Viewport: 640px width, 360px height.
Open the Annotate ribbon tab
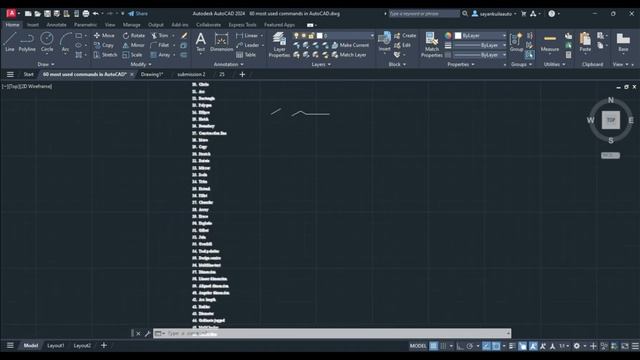pyautogui.click(x=56, y=25)
